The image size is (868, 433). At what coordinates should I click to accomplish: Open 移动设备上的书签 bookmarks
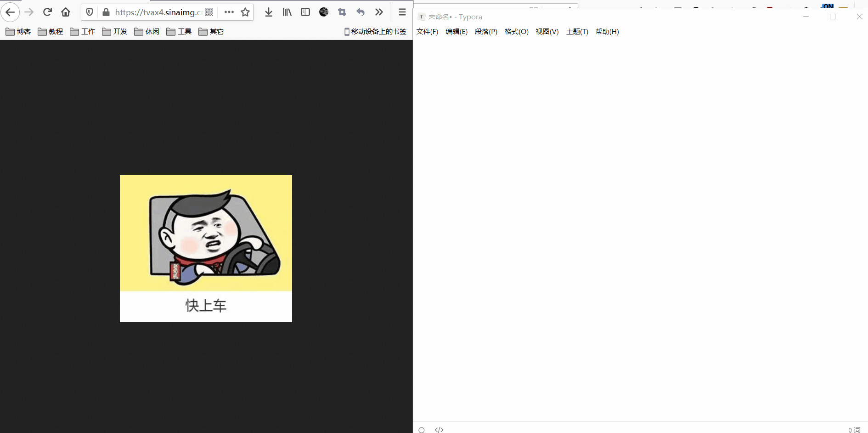374,31
